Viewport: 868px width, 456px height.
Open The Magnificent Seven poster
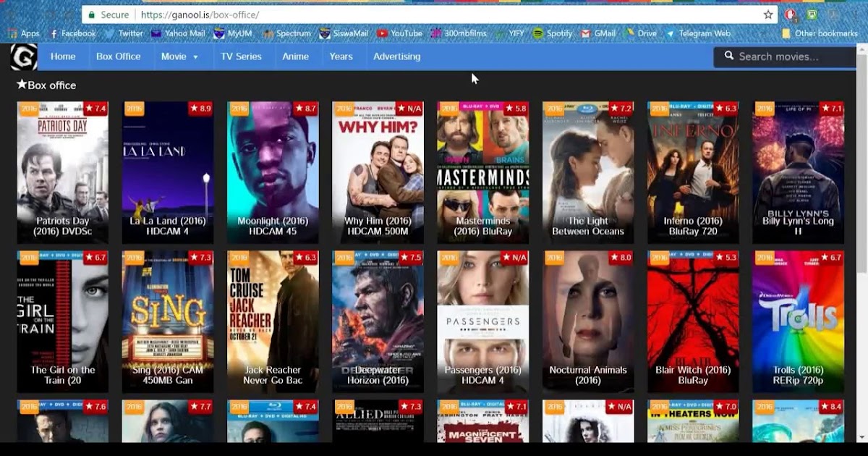(x=483, y=421)
